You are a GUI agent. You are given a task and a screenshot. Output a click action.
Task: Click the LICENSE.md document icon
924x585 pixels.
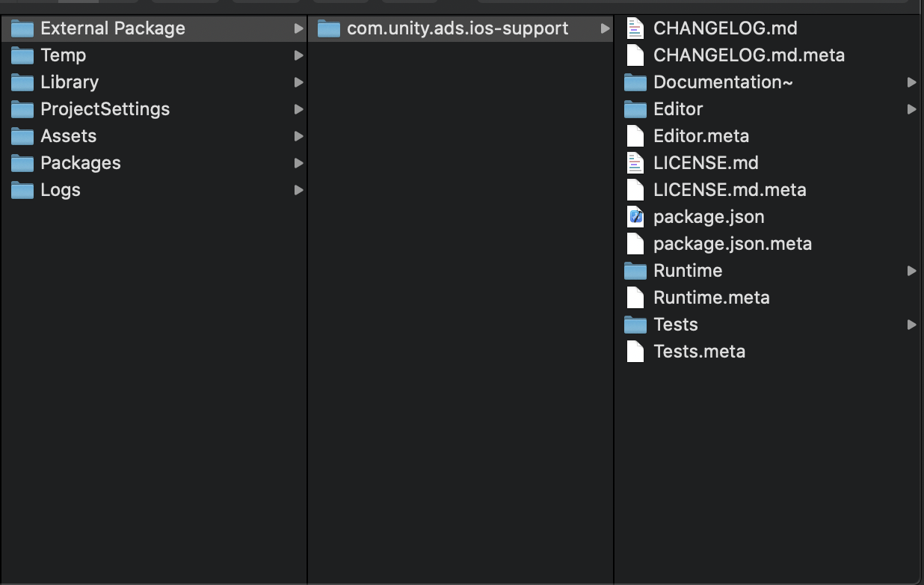point(635,163)
